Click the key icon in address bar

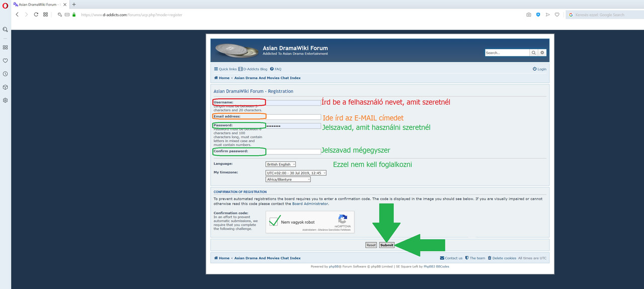coord(60,15)
